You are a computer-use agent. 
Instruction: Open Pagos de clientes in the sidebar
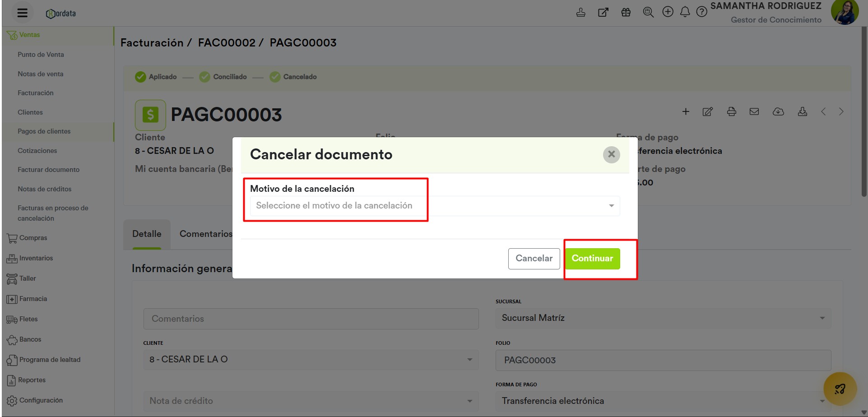(x=44, y=131)
